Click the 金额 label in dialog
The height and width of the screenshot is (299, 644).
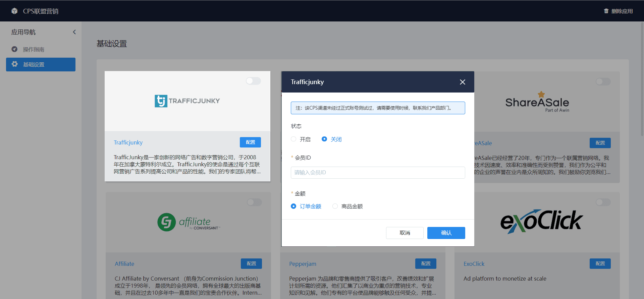pyautogui.click(x=300, y=193)
